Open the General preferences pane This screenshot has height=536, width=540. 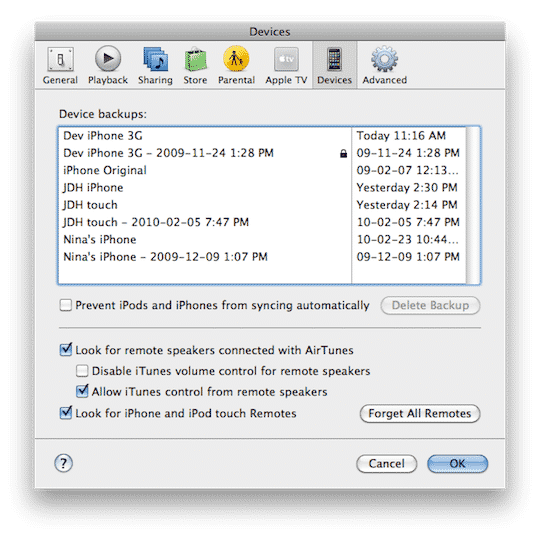[60, 65]
